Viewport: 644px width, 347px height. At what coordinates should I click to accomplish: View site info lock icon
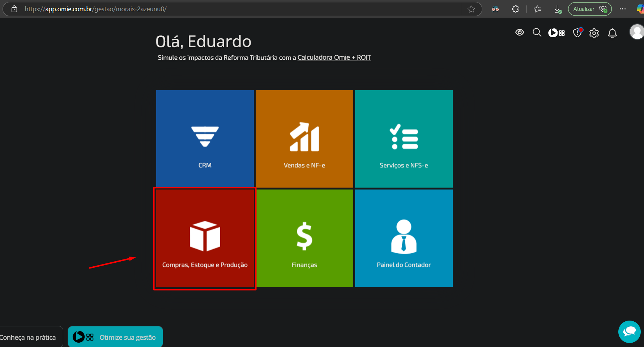[x=14, y=9]
